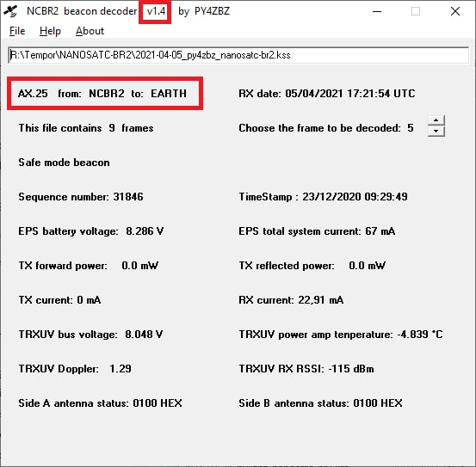
Task: Click the satellite app icon in title bar
Action: coord(10,11)
